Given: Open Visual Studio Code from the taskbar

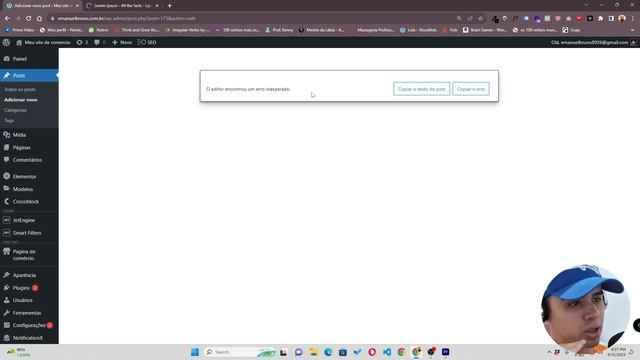Looking at the screenshot, I should click(x=387, y=352).
